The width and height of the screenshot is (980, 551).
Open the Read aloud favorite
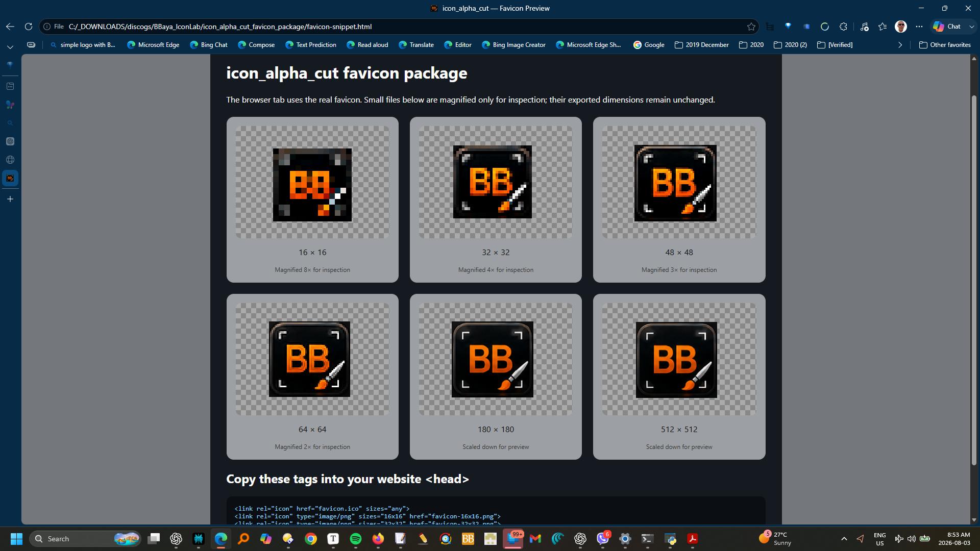(x=367, y=45)
